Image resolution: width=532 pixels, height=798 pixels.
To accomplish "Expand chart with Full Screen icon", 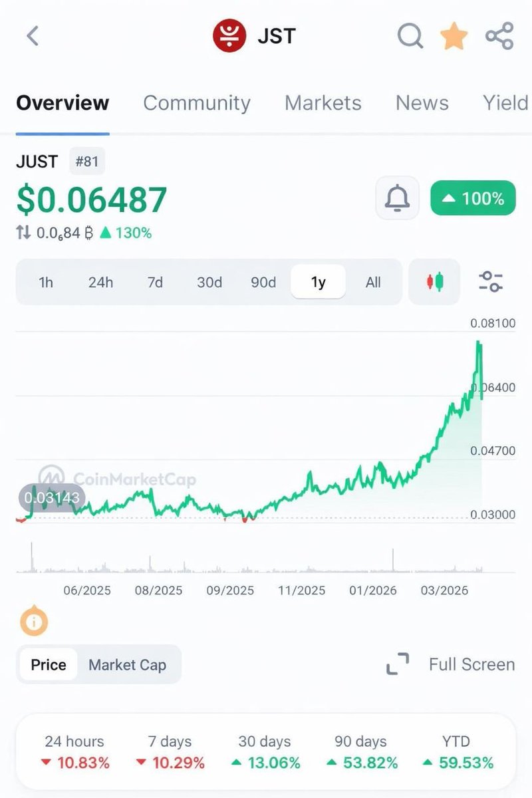I will point(398,664).
